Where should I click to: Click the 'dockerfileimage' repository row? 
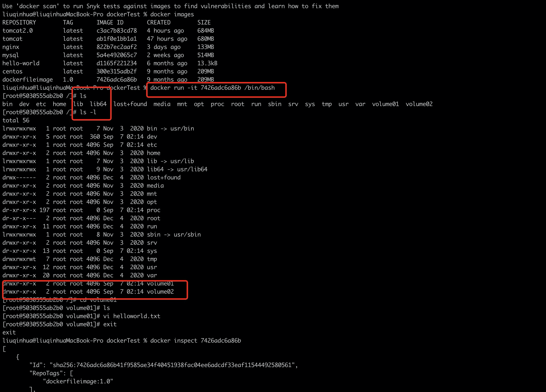pos(27,80)
